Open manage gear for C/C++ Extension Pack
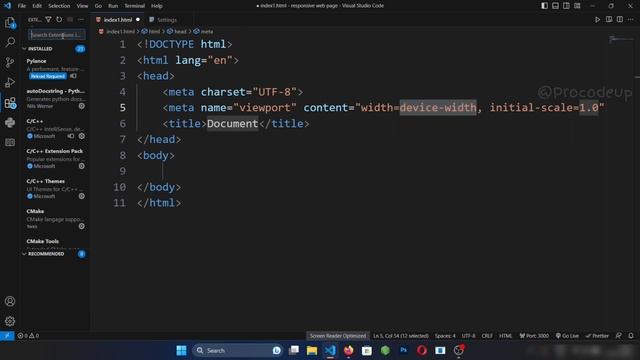The width and height of the screenshot is (640, 360). click(82, 166)
